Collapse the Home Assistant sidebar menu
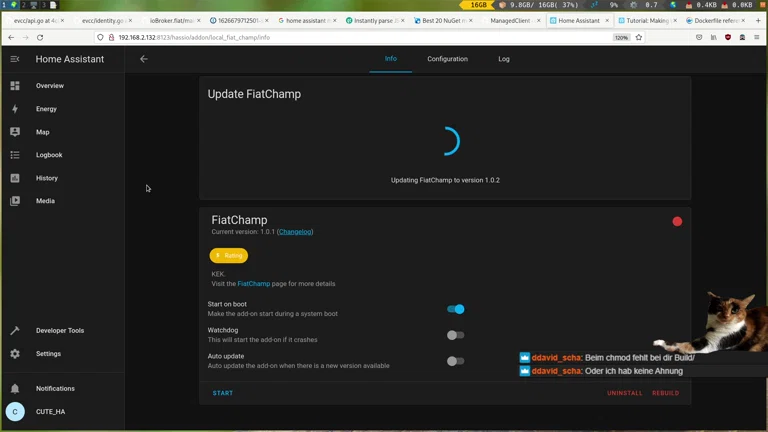768x432 pixels. tap(15, 59)
